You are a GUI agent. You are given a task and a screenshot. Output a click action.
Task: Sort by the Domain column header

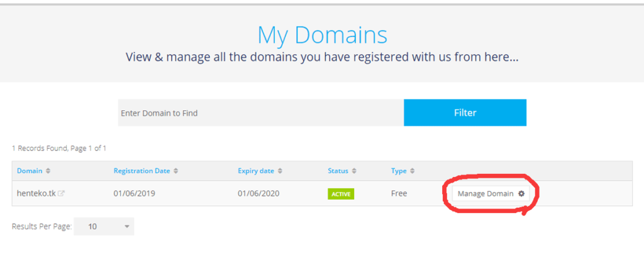[x=30, y=171]
